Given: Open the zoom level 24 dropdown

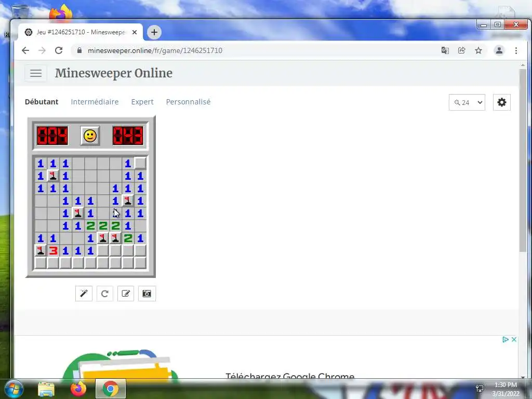Looking at the screenshot, I should pos(467,102).
